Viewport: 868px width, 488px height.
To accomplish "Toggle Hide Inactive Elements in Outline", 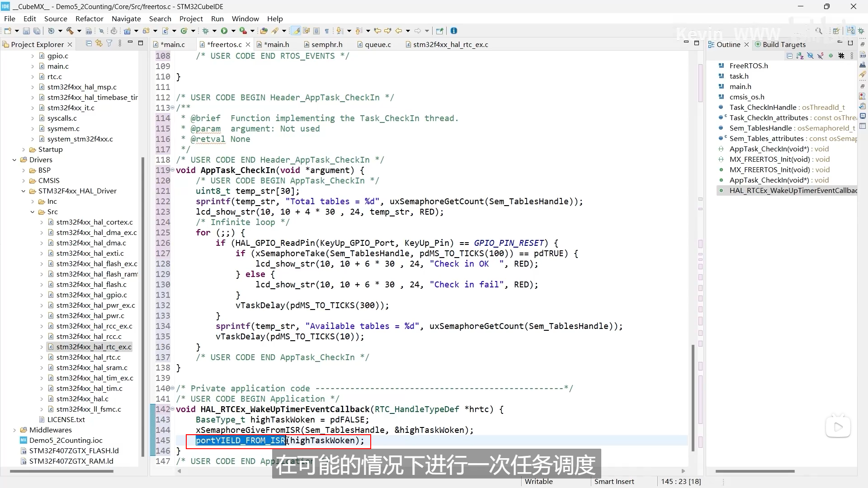I will tap(841, 56).
